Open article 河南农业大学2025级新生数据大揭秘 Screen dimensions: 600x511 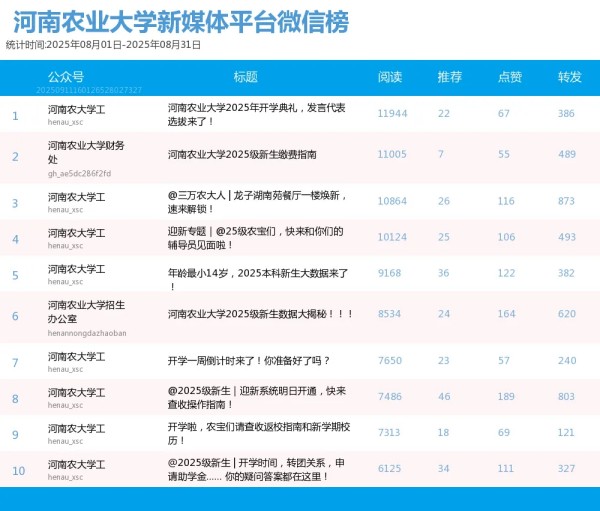tap(260, 314)
